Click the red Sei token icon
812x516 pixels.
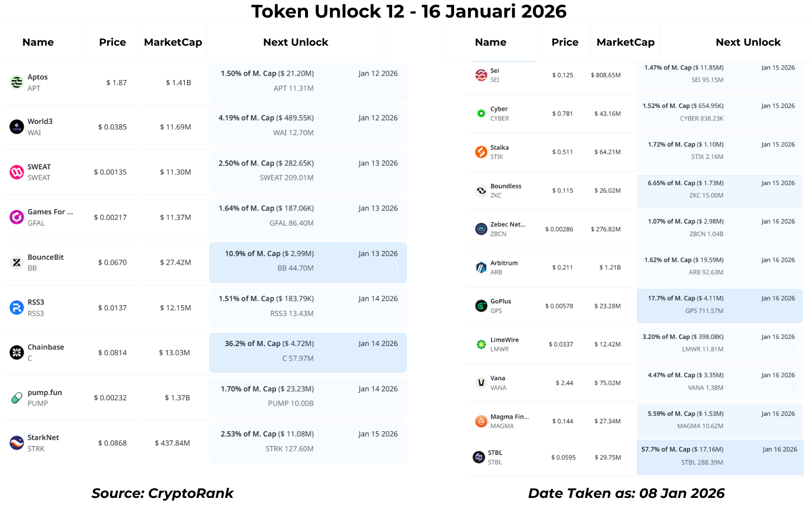[x=481, y=75]
